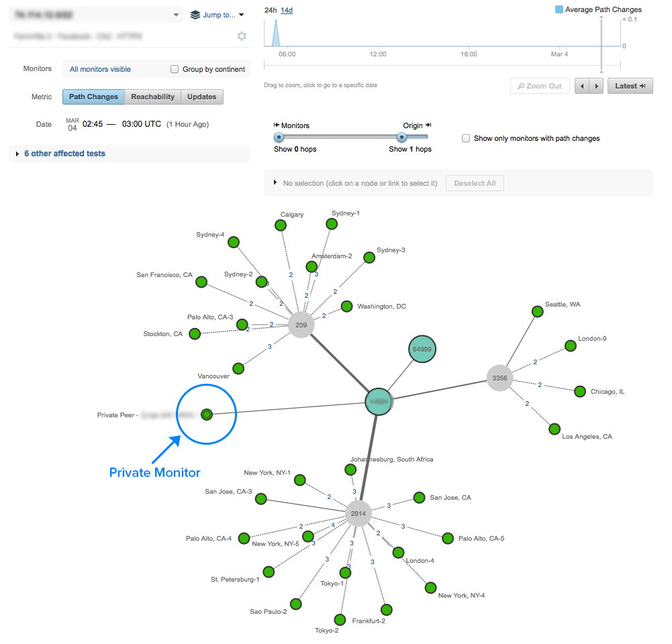Check Show only monitors with path changes
The height and width of the screenshot is (644, 672).
point(466,138)
